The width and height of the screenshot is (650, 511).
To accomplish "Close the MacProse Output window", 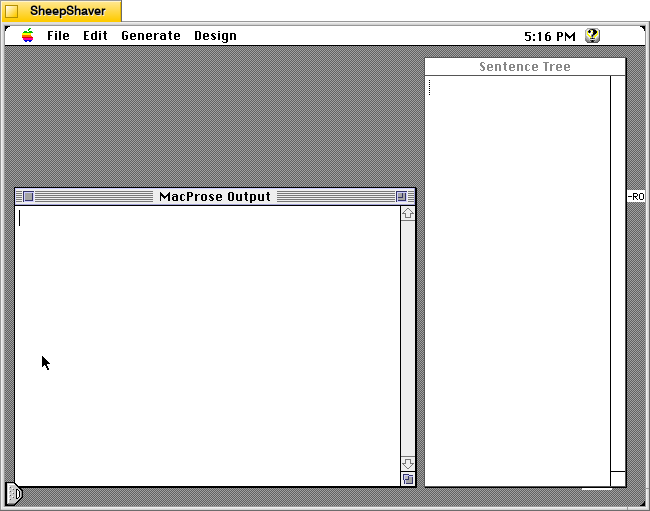I will coord(28,196).
